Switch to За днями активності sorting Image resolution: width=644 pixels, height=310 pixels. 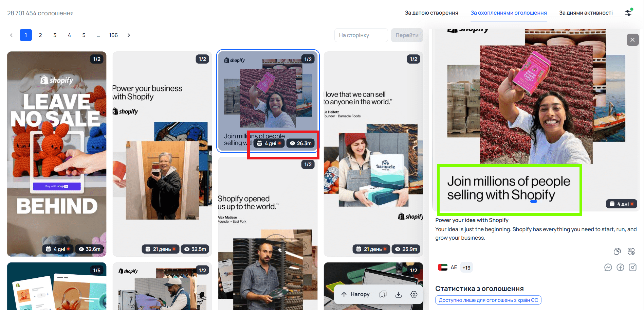(x=586, y=13)
